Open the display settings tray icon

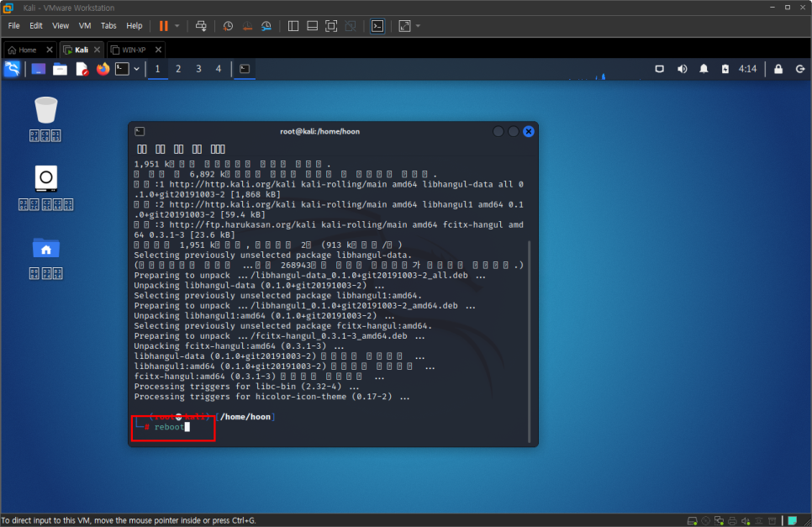click(659, 69)
